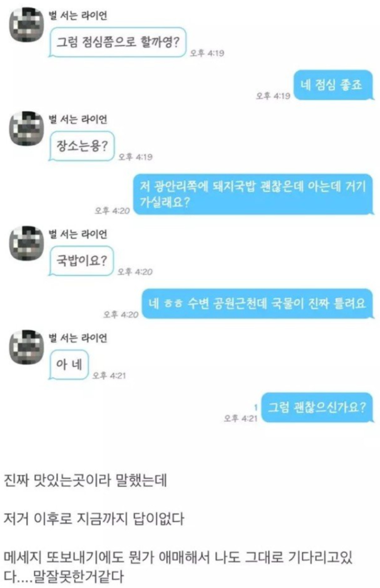
Task: Tap the '장소는용?' message bubble
Action: (82, 145)
